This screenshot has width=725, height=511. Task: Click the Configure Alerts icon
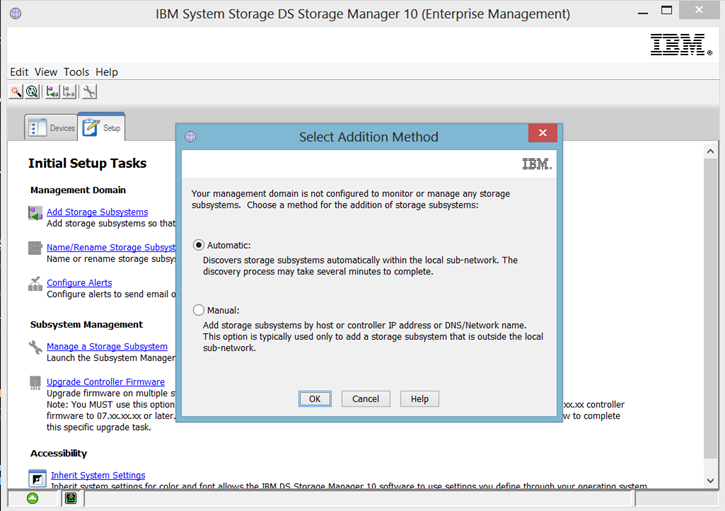click(x=35, y=283)
